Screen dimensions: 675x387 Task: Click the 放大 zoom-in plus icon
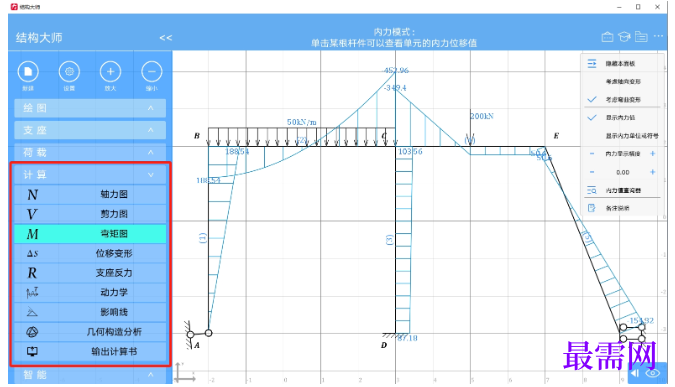(110, 72)
